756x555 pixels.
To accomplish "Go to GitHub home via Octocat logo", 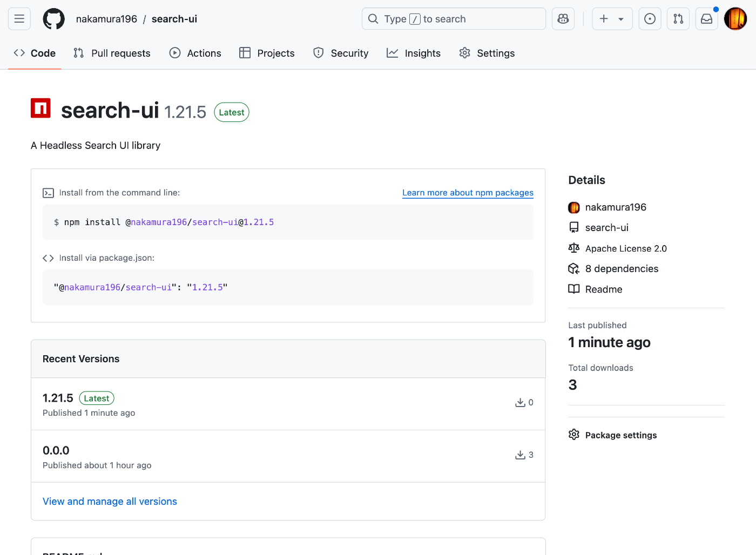I will (53, 19).
